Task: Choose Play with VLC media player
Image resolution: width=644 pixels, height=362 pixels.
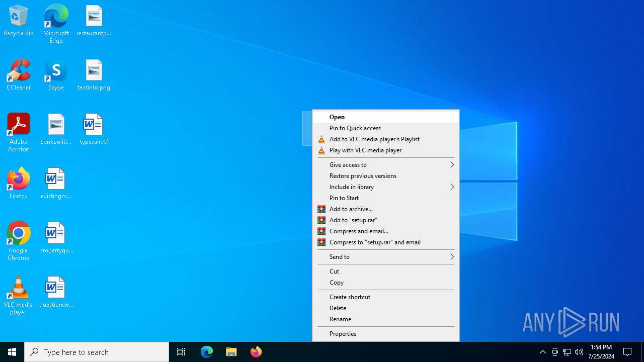Action: [386, 150]
